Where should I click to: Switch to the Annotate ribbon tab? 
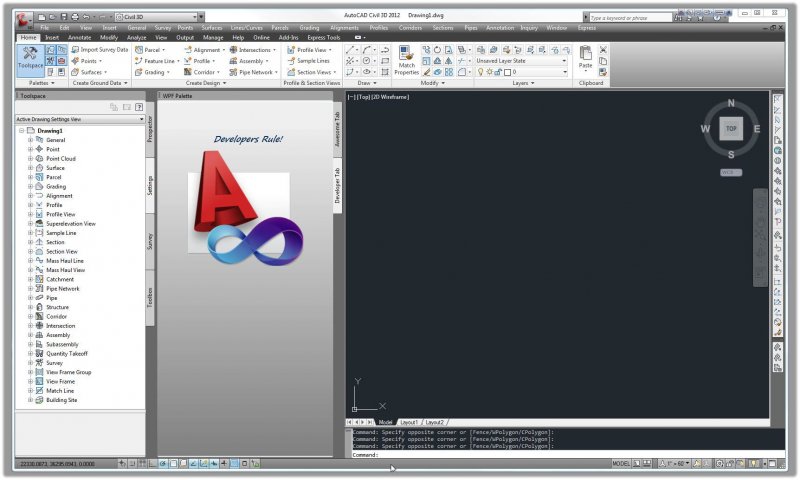click(x=79, y=37)
